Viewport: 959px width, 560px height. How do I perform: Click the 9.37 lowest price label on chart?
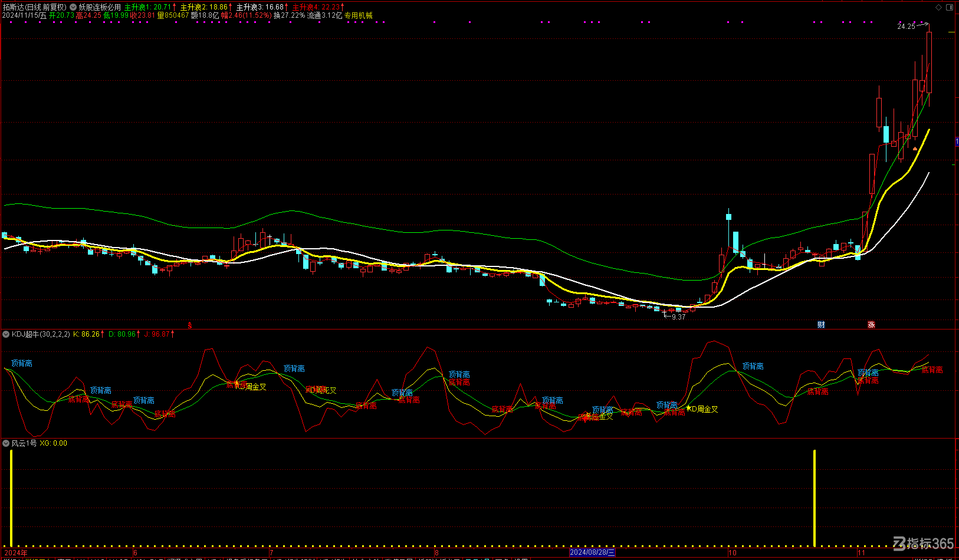click(679, 317)
